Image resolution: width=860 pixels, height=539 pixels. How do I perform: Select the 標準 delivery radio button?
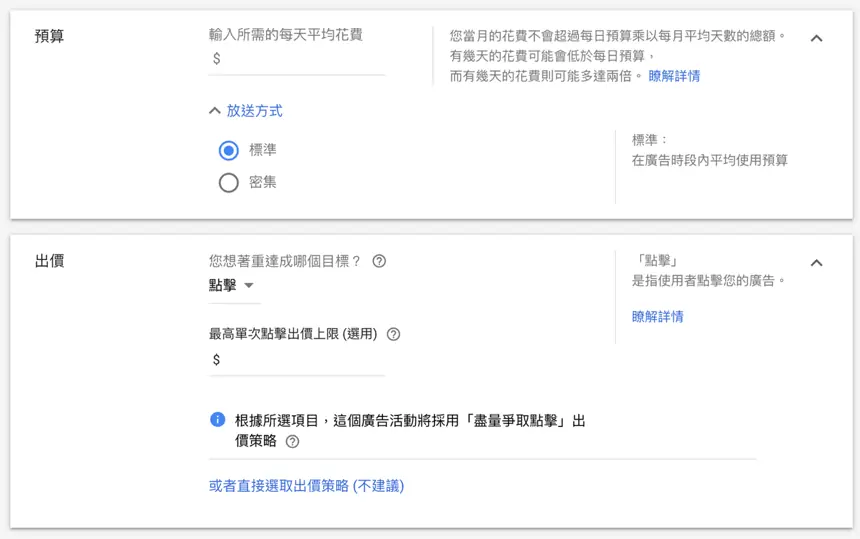coord(228,150)
